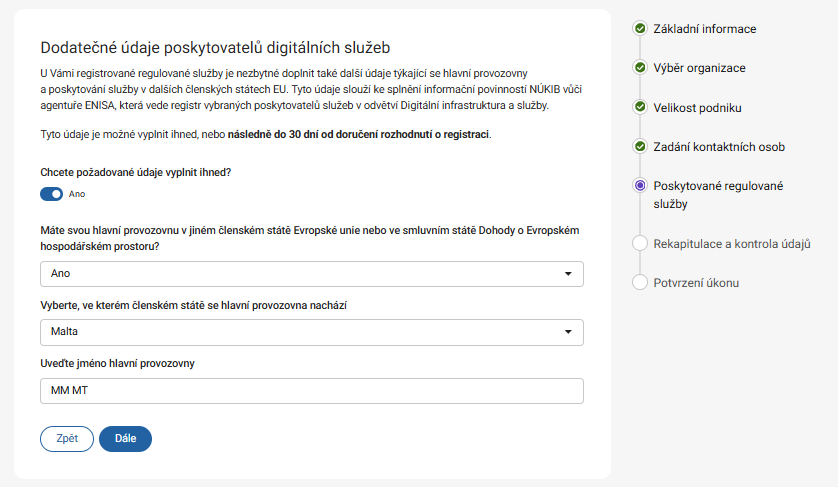This screenshot has width=838, height=487.
Task: Click the empty circle beside Potvrzení úkonu
Action: 640,283
